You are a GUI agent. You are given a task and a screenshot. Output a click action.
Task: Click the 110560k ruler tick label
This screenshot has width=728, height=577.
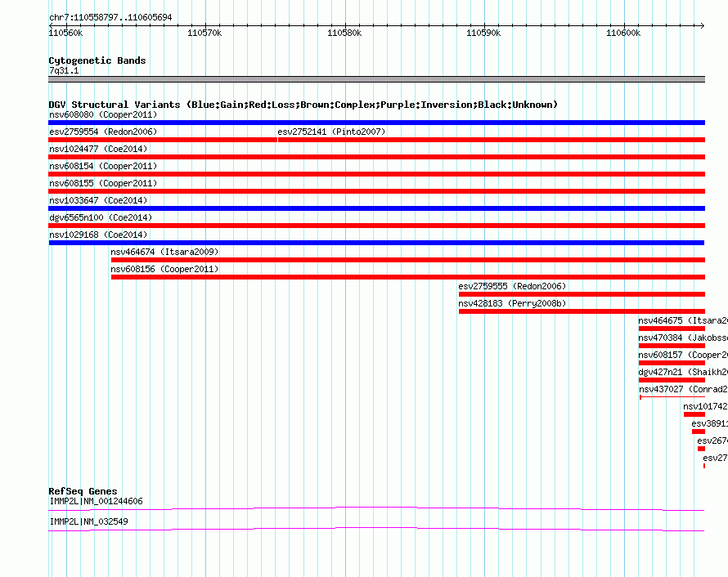click(65, 33)
